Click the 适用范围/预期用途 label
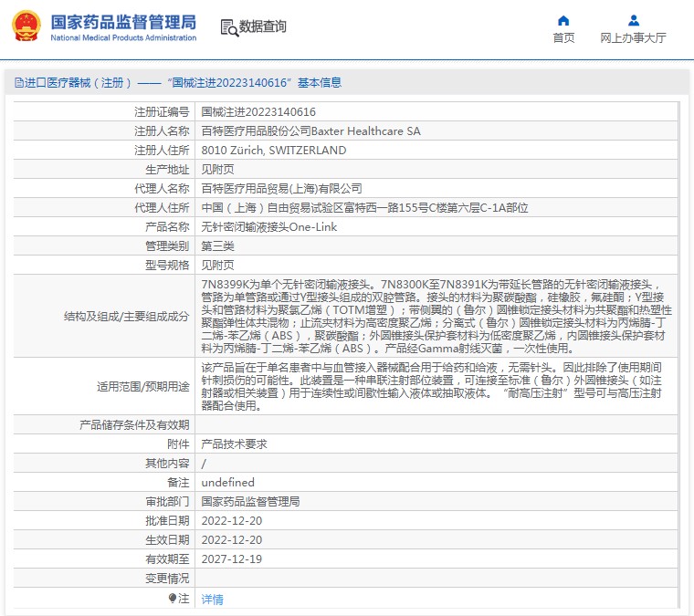 [x=143, y=387]
